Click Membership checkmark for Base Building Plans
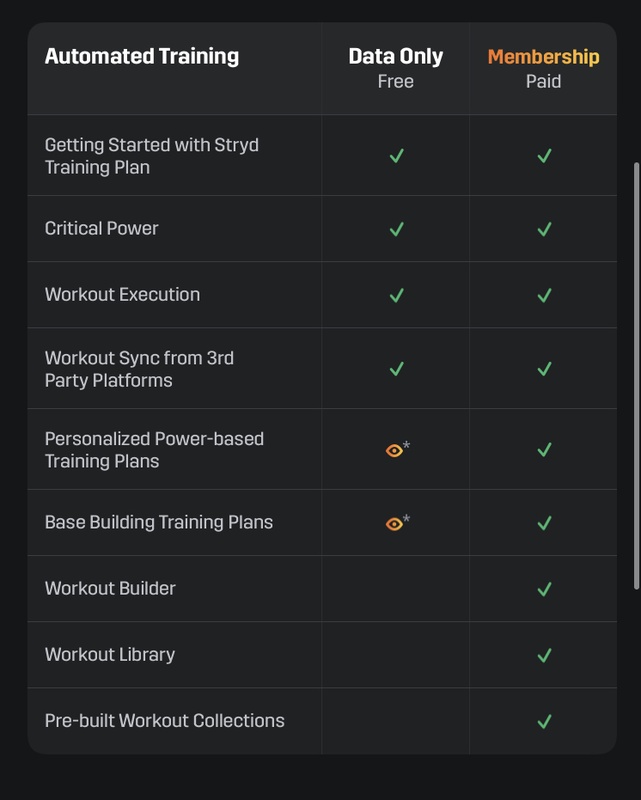Image resolution: width=641 pixels, height=800 pixels. tap(544, 523)
